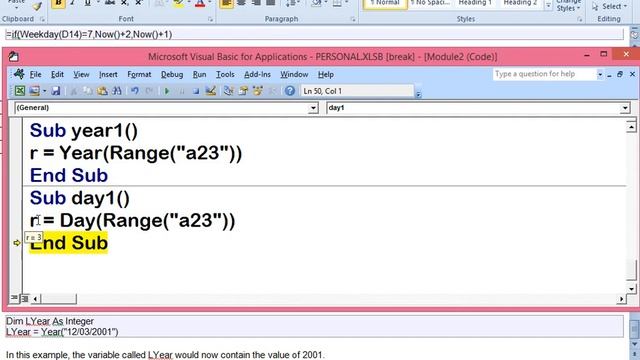640x360 pixels.
Task: Open the Insert UserForm dropdown arrow
Action: click(44, 91)
